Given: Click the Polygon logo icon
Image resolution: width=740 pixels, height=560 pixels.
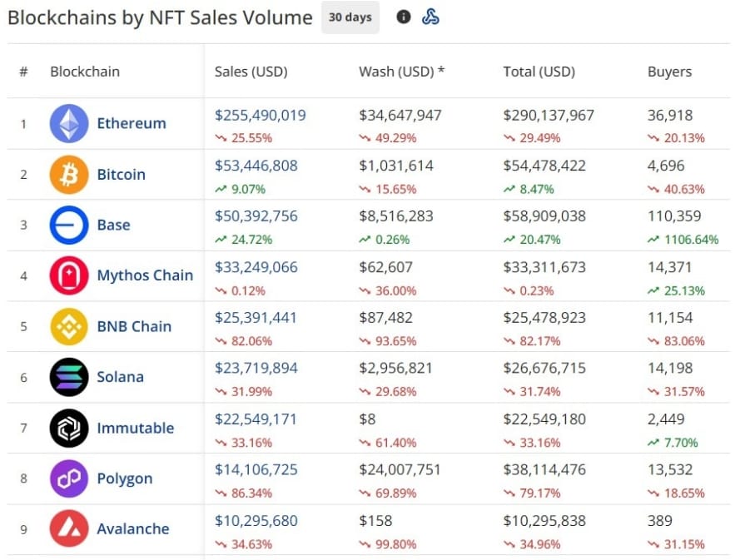Looking at the screenshot, I should point(69,478).
